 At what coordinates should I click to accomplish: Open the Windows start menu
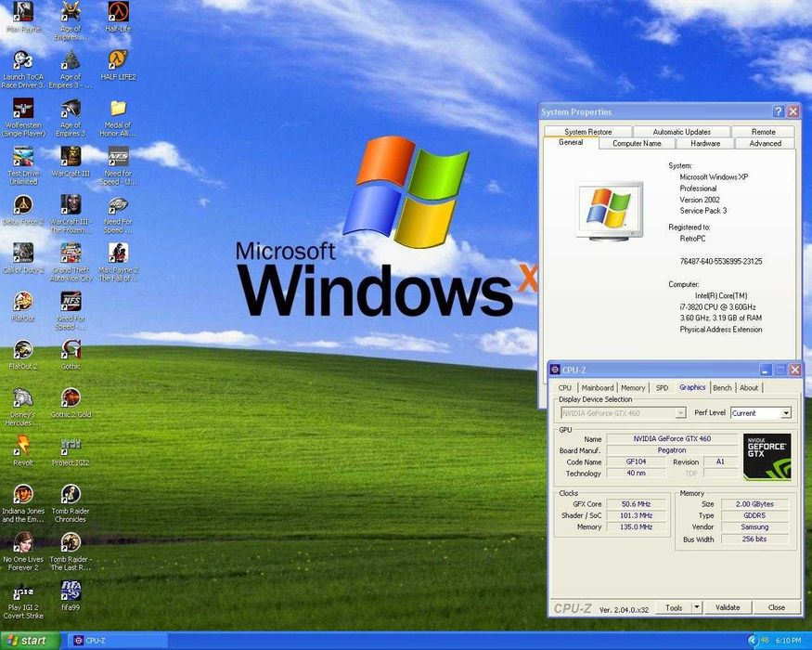(x=30, y=641)
